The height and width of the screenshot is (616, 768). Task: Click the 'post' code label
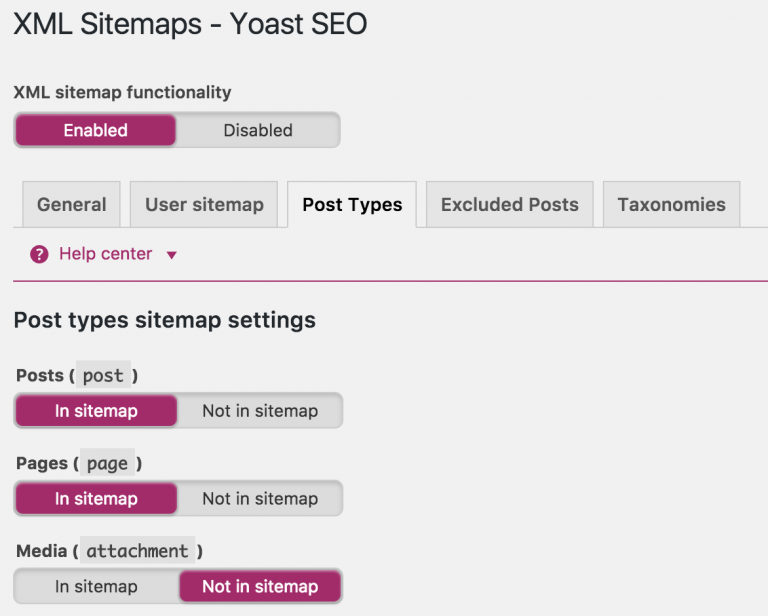(103, 376)
